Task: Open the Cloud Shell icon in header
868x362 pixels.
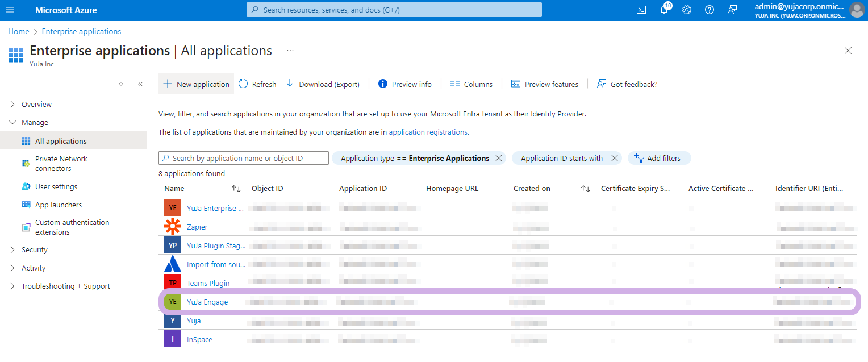Action: click(641, 10)
